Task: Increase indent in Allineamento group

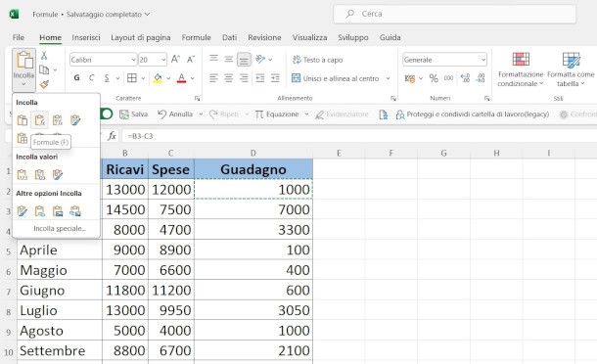Action: pyautogui.click(x=275, y=78)
